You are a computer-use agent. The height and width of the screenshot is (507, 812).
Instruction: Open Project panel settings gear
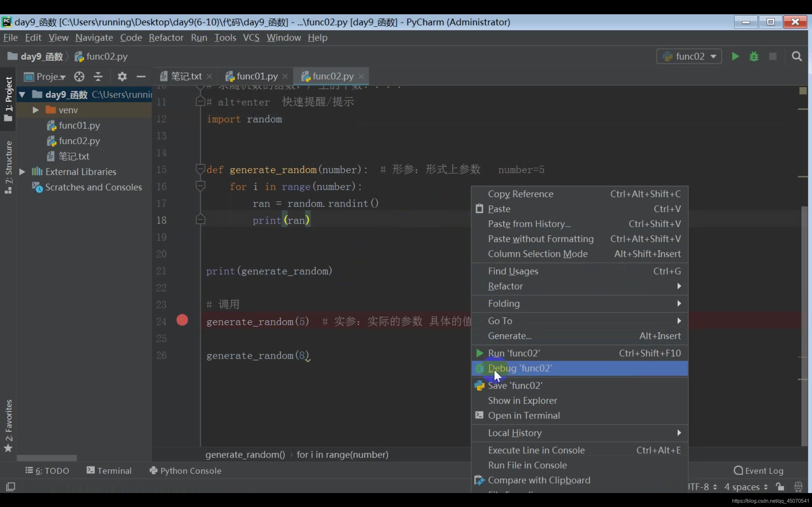coord(122,77)
